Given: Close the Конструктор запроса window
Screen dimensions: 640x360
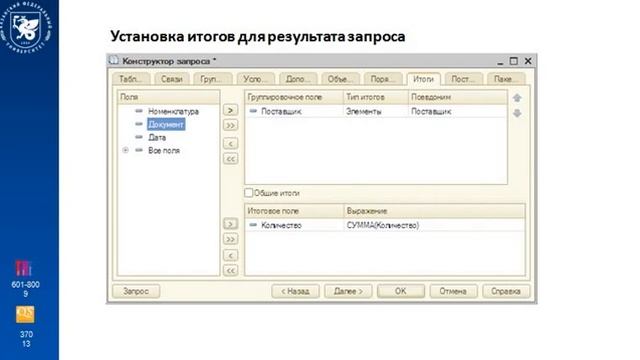Looking at the screenshot, I should 528,61.
